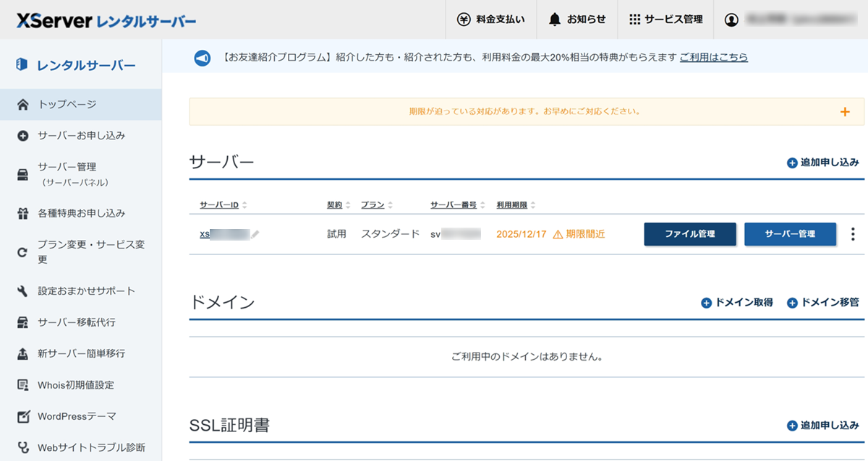The image size is (868, 461).
Task: Click the bell notification icon
Action: 555,20
